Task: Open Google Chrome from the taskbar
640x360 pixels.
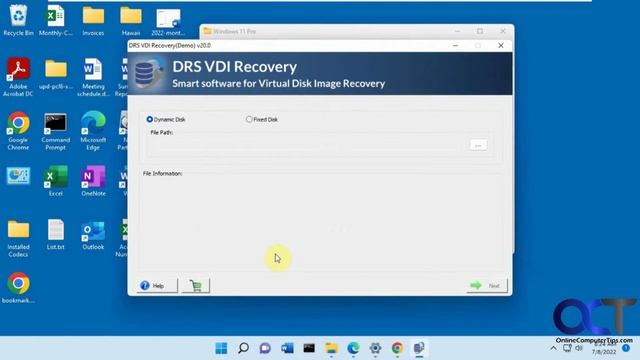Action: 397,348
